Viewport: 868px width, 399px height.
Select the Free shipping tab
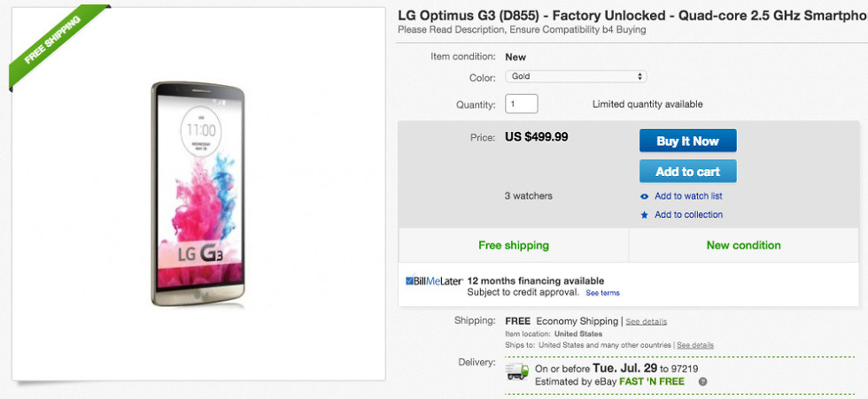[x=514, y=245]
